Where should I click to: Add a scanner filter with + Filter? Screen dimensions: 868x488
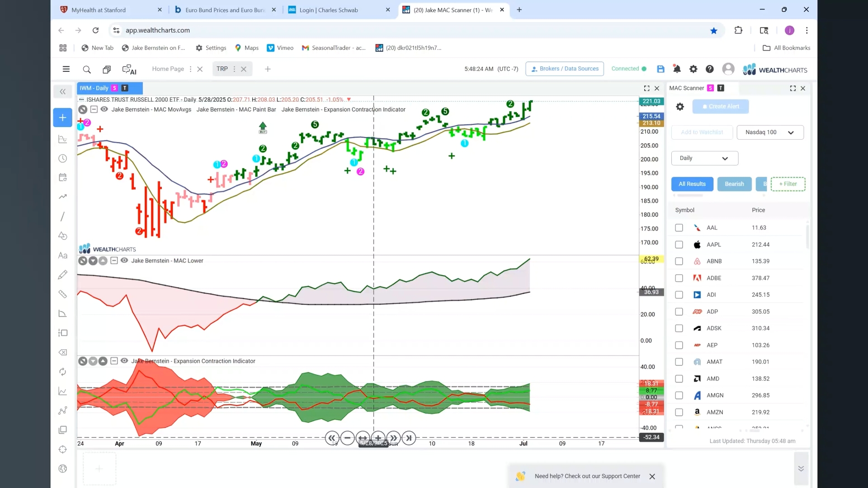click(x=788, y=184)
